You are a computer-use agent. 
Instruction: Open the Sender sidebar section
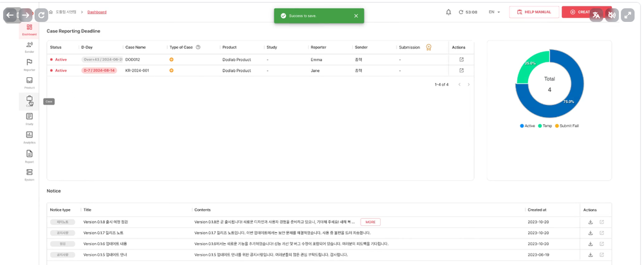pos(29,46)
